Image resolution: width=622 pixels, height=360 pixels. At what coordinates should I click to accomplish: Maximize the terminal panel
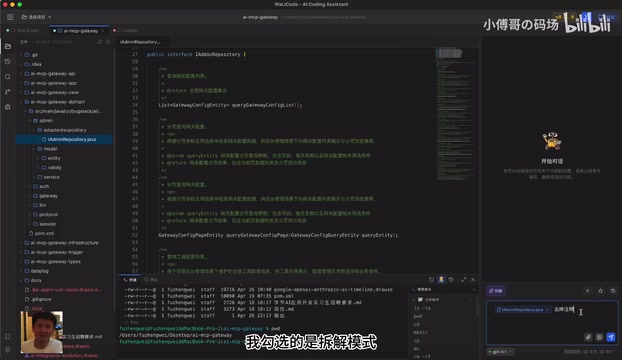tap(463, 280)
